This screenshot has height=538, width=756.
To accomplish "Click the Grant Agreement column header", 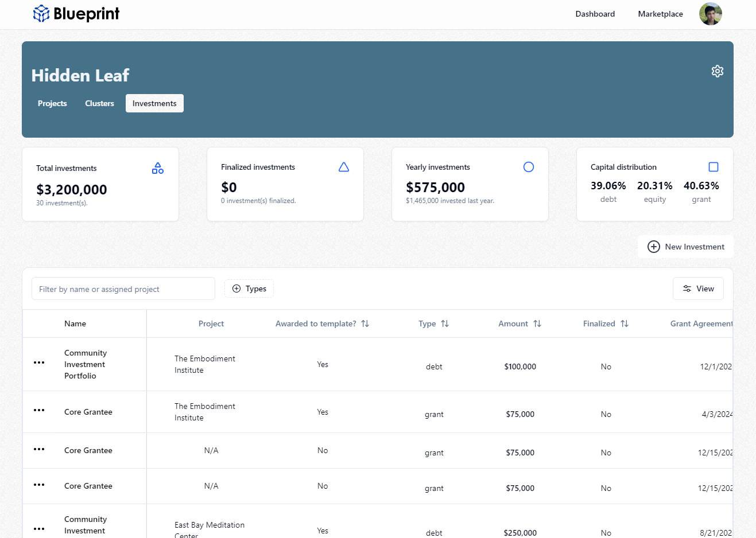I will tap(701, 323).
